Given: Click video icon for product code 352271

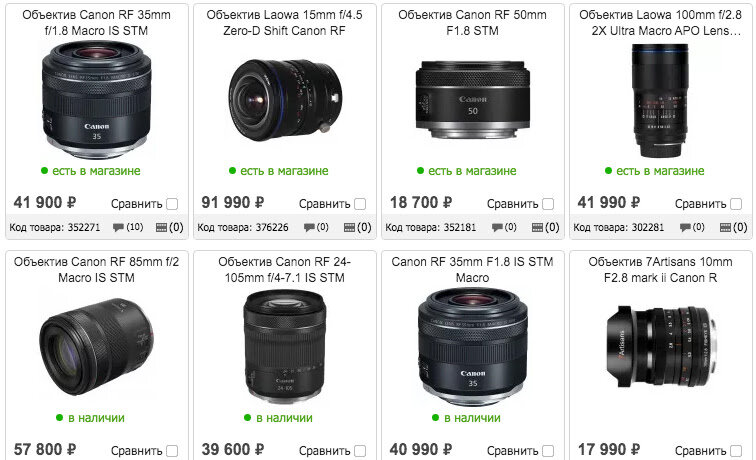Looking at the screenshot, I should click(162, 228).
